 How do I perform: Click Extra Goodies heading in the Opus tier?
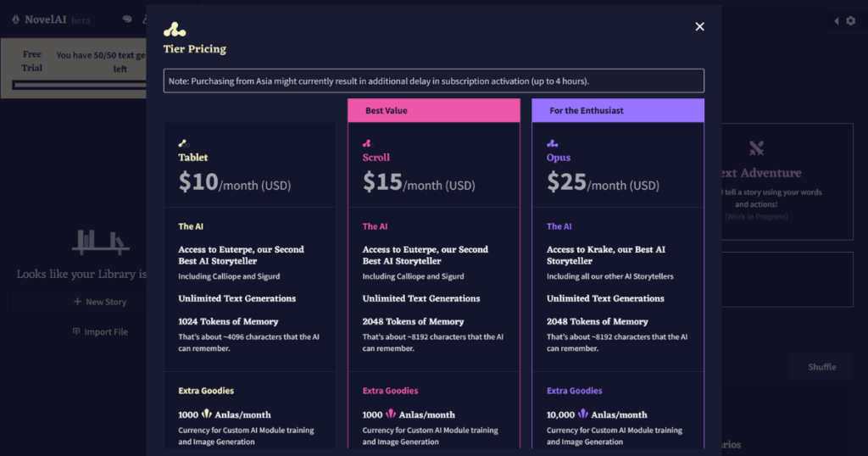574,390
